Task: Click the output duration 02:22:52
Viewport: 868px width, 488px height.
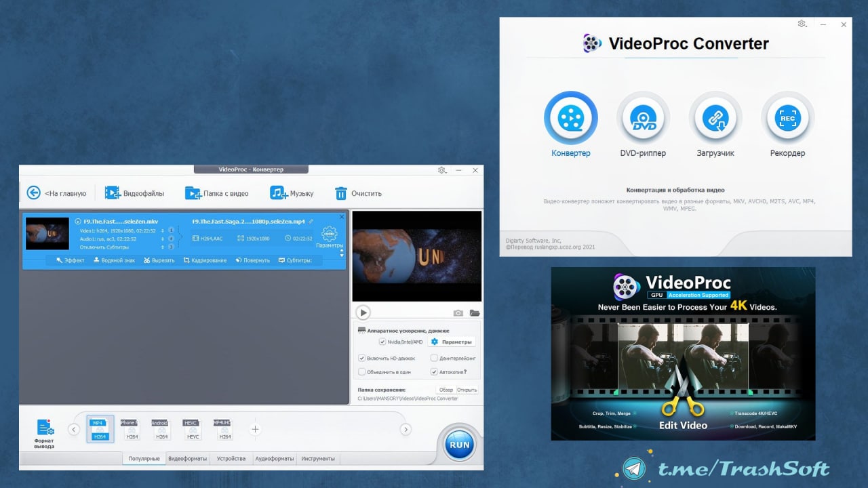Action: coord(299,239)
